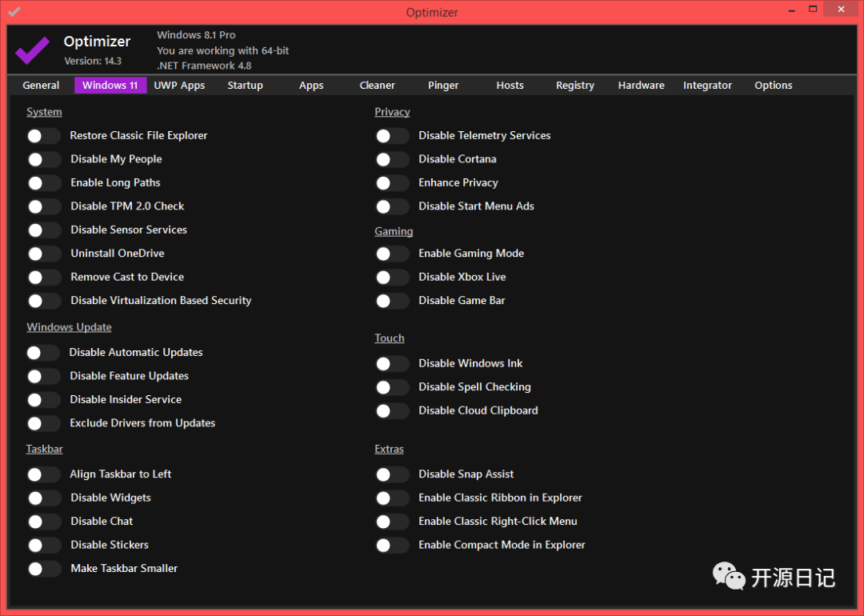Open the Cleaner tab
This screenshot has height=616, width=864.
(x=378, y=86)
